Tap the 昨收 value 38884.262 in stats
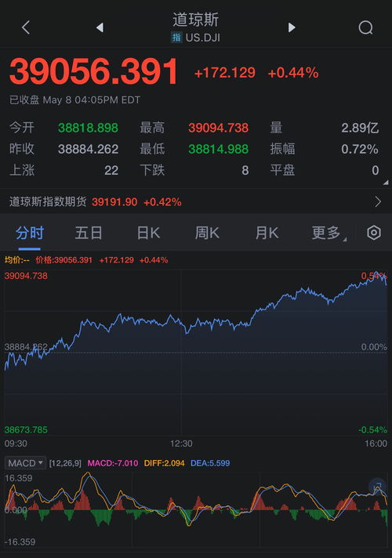Viewport: 392px width, 558px height. (x=88, y=149)
